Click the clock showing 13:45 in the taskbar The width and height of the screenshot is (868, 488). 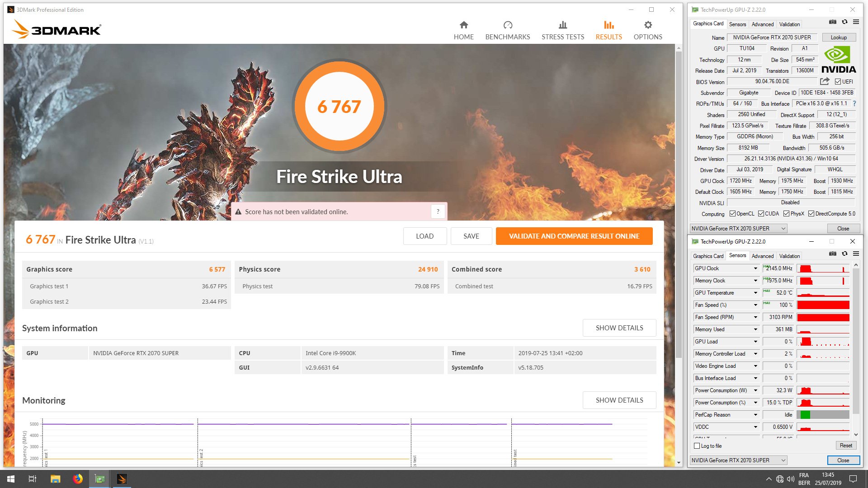[828, 475]
